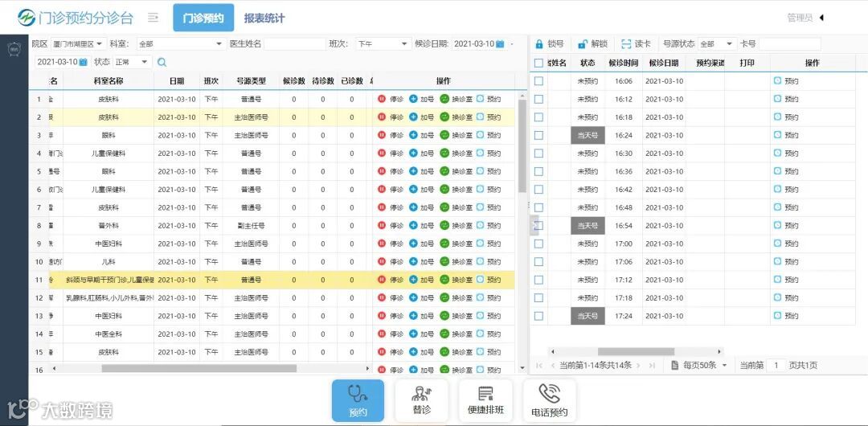Go to last page arrow in pagination
Viewport: 868px width, 426px height.
tap(652, 365)
